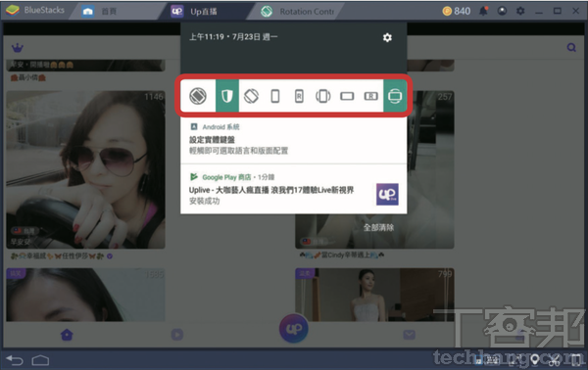Image resolution: width=588 pixels, height=370 pixels.
Task: Click the Android back arrow
Action: (15, 360)
